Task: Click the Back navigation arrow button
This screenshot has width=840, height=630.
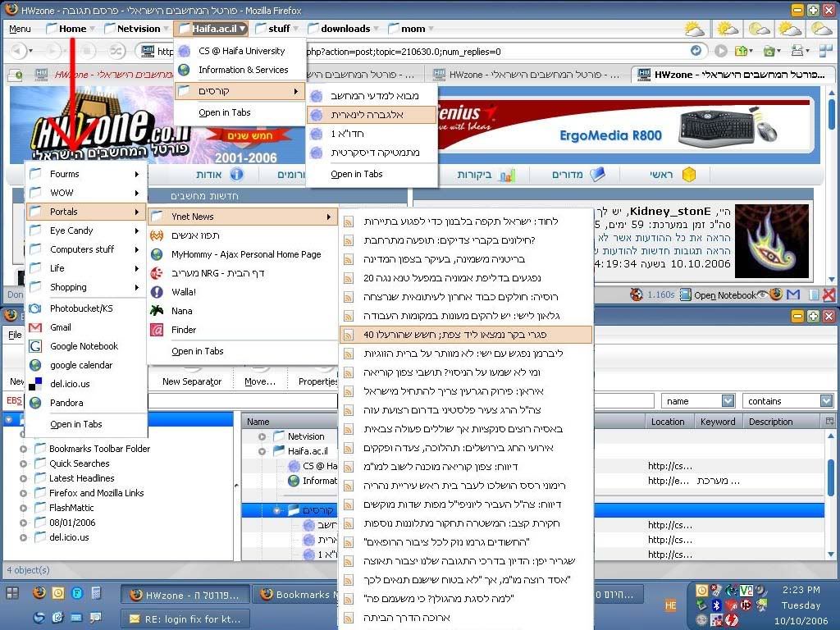Action: pos(18,51)
